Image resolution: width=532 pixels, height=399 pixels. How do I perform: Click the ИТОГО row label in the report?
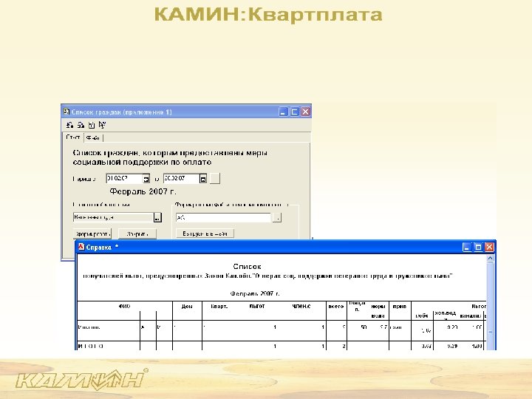coord(91,346)
